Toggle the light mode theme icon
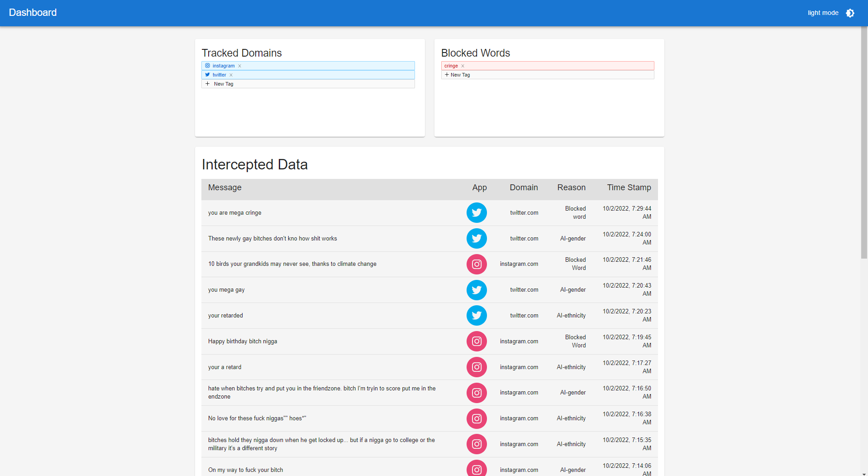The height and width of the screenshot is (476, 868). coord(850,13)
